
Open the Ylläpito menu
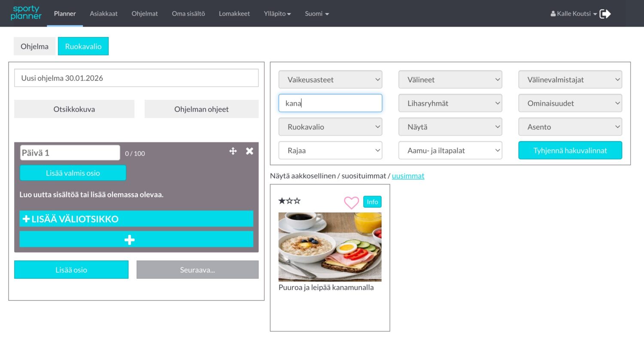(x=277, y=14)
